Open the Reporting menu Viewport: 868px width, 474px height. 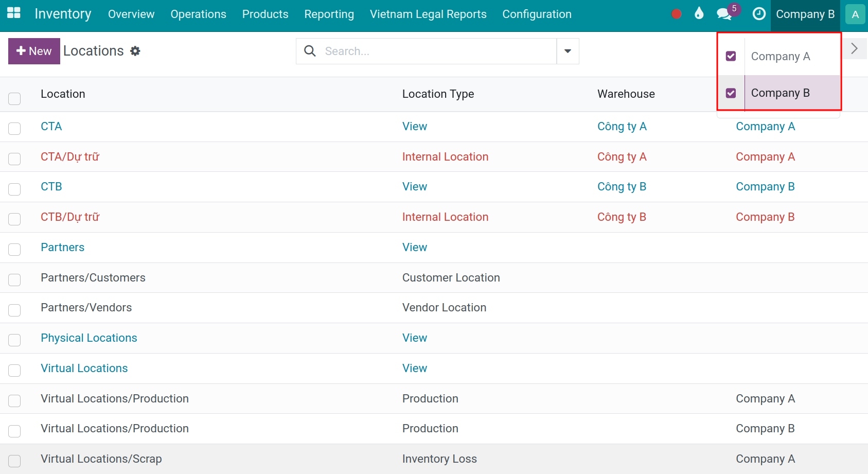[x=329, y=14]
